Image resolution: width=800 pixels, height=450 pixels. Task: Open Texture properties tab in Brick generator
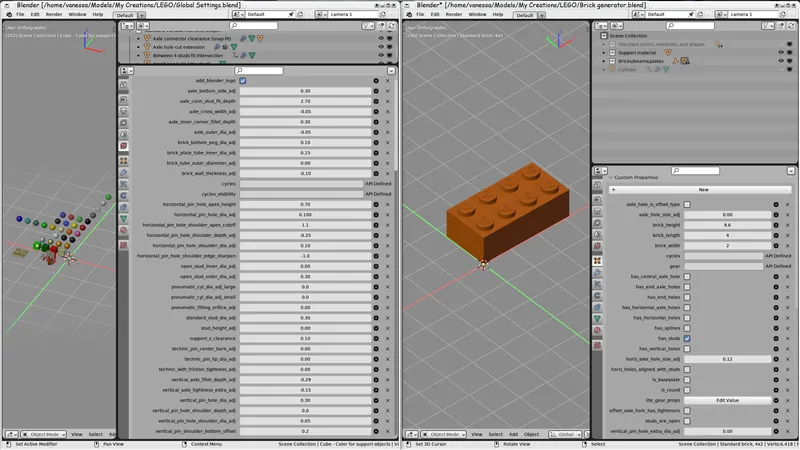coord(597,345)
